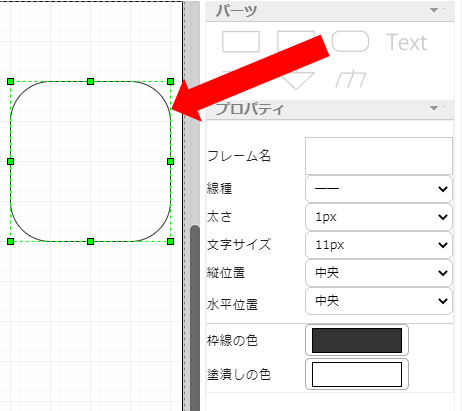
Task: Choose the Text part
Action: point(407,42)
